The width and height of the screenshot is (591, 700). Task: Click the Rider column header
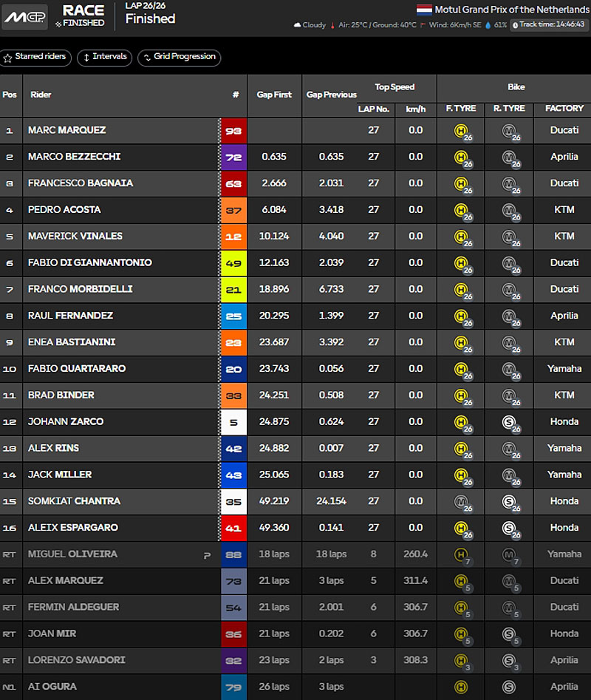coord(41,95)
